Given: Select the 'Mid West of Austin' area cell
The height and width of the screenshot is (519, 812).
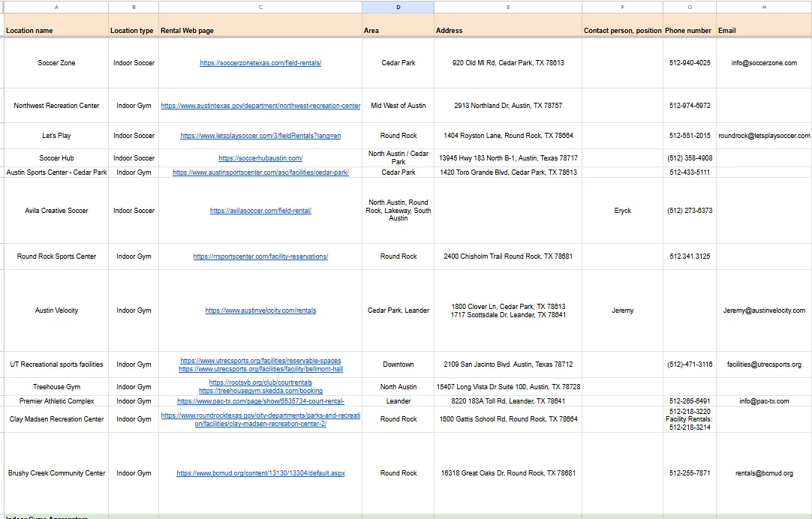Looking at the screenshot, I should (x=398, y=106).
